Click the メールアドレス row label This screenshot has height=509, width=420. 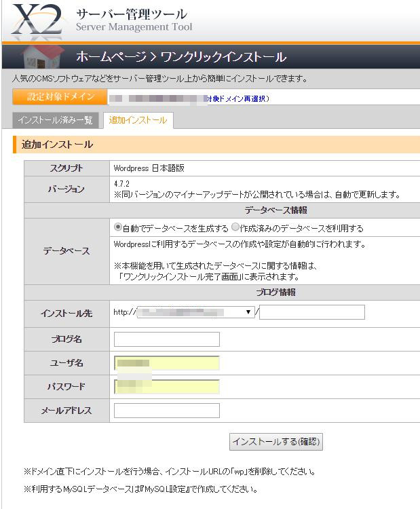point(66,411)
